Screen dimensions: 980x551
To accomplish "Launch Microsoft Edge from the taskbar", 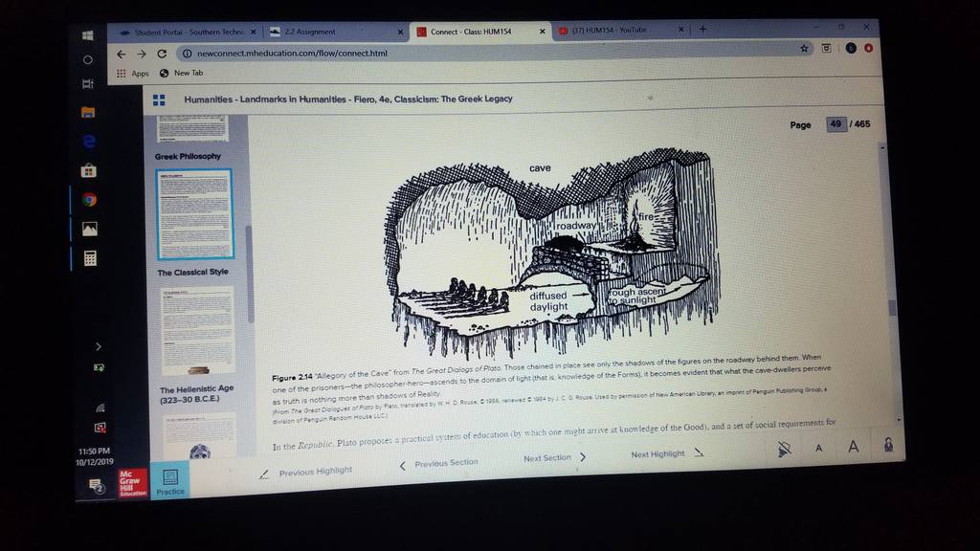I will [x=89, y=142].
